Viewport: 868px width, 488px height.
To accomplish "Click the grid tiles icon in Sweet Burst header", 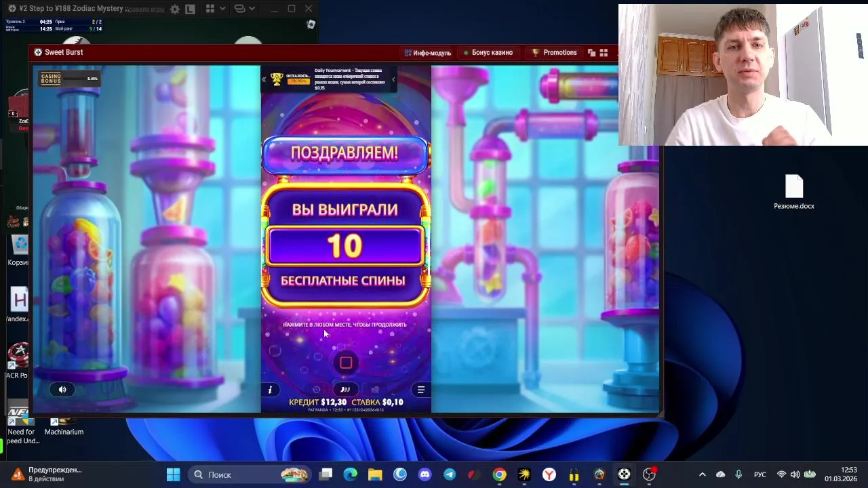I will click(604, 53).
